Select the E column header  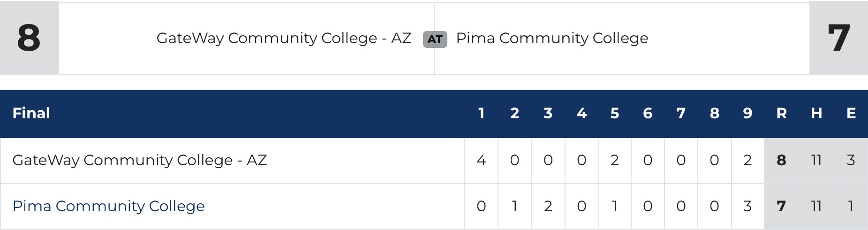click(851, 113)
